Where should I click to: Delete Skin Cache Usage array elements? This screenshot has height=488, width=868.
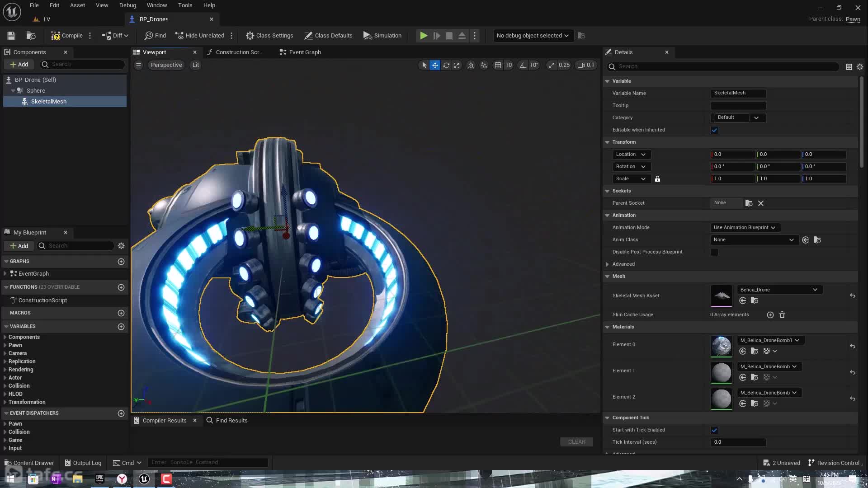(782, 315)
